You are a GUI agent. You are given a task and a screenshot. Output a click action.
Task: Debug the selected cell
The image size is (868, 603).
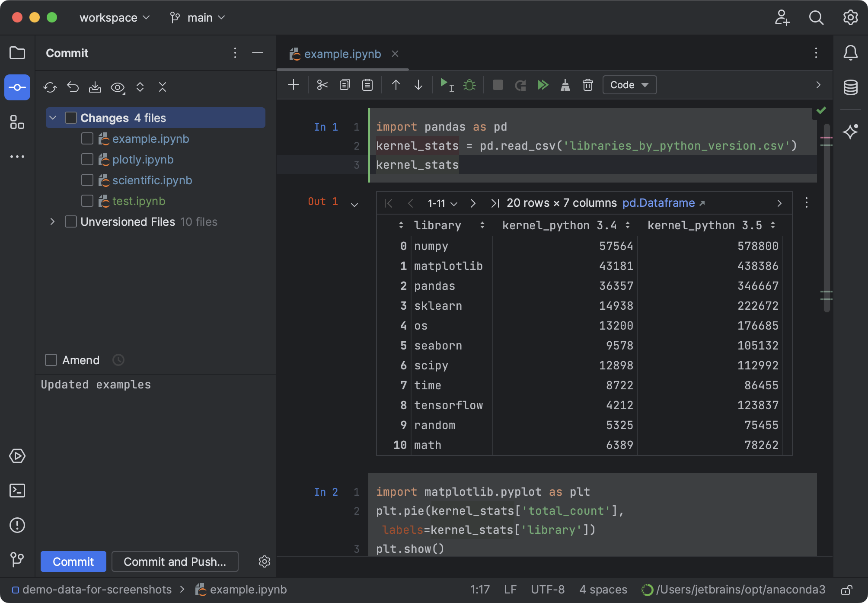click(469, 85)
